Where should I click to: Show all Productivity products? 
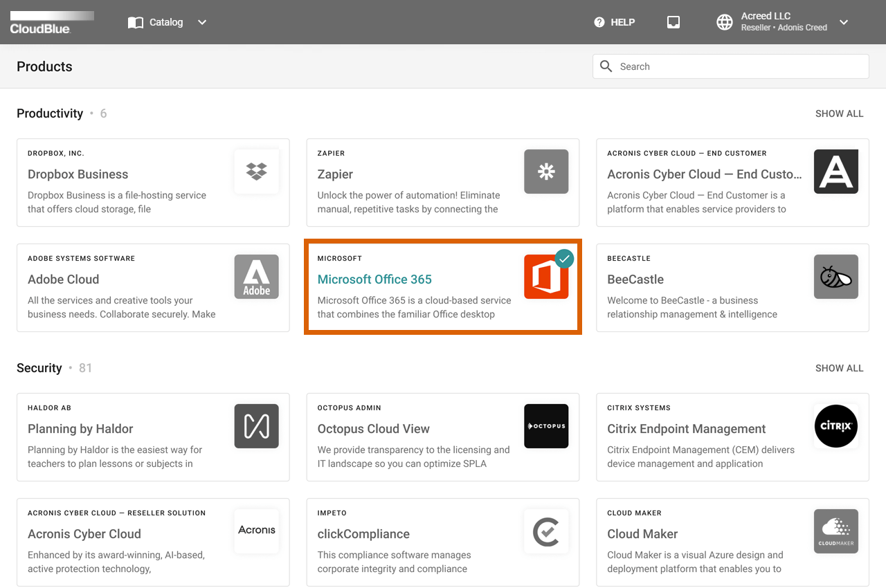point(839,113)
